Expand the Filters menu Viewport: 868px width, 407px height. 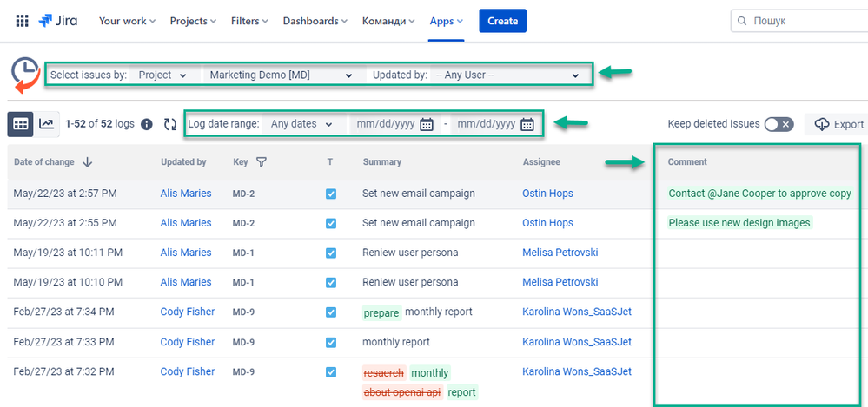click(249, 21)
